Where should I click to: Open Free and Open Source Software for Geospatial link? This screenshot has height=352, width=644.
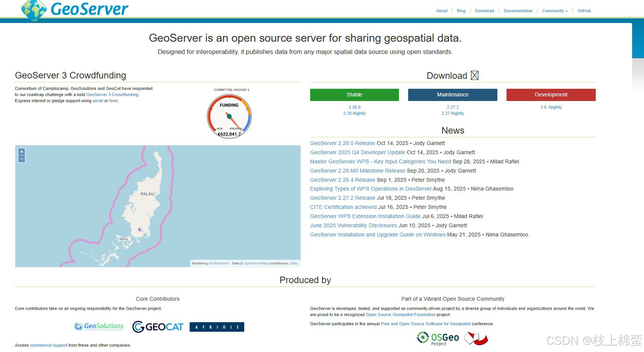(425, 324)
